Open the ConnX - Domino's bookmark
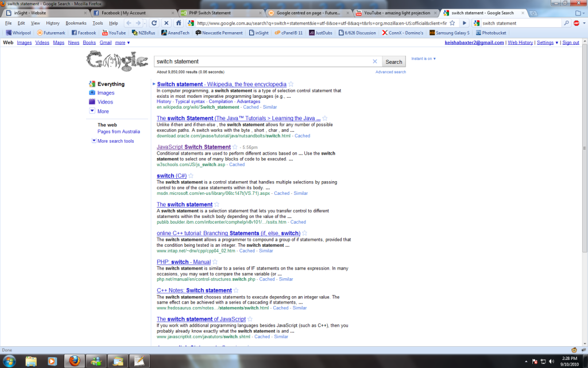 pos(403,33)
